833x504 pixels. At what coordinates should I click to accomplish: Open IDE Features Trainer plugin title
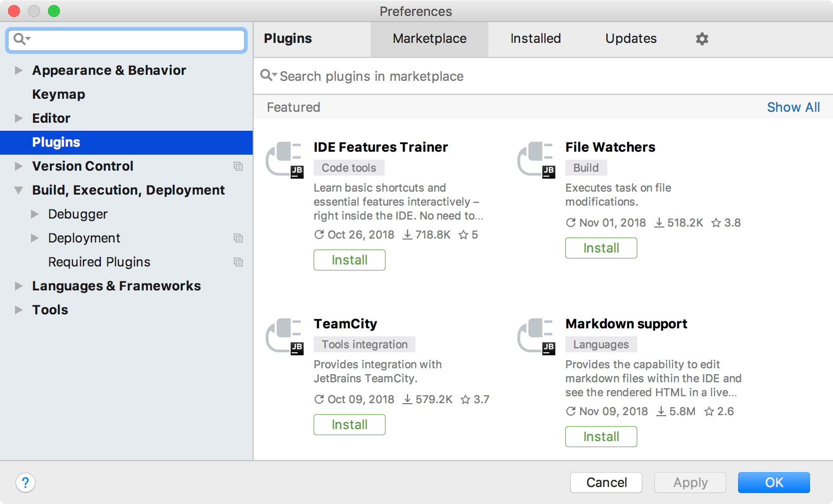pyautogui.click(x=381, y=147)
